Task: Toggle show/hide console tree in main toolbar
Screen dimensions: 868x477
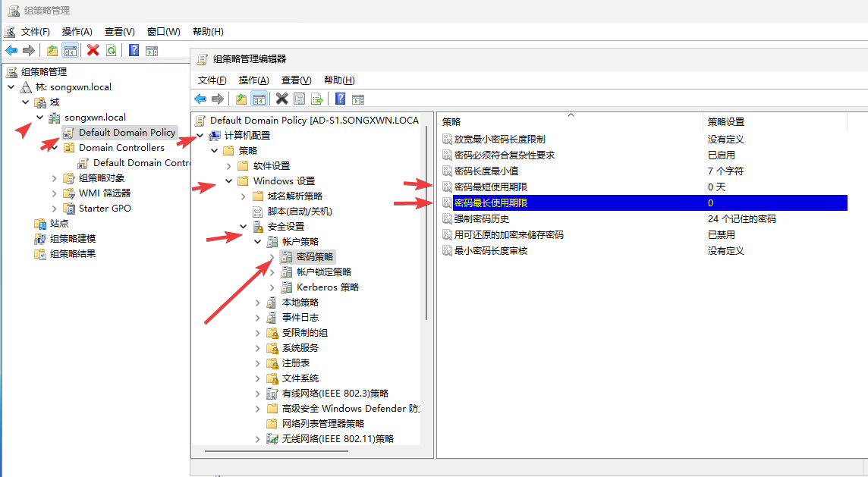Action: click(x=71, y=50)
